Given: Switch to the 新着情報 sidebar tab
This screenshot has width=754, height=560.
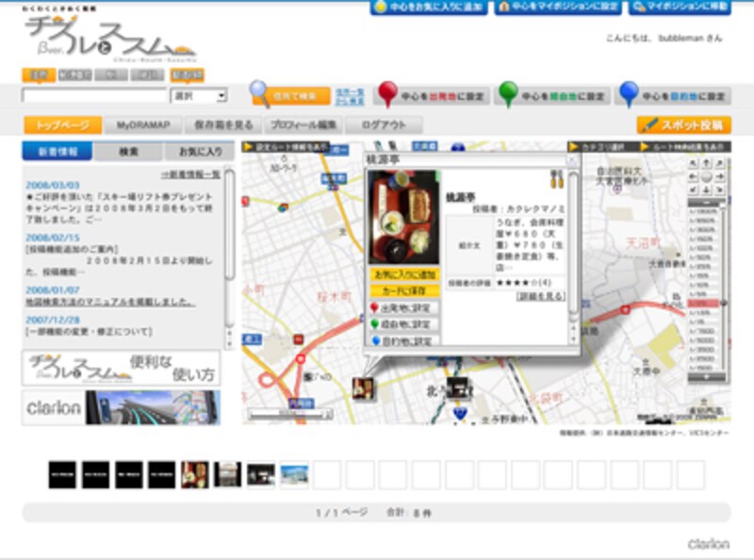Looking at the screenshot, I should 57,151.
